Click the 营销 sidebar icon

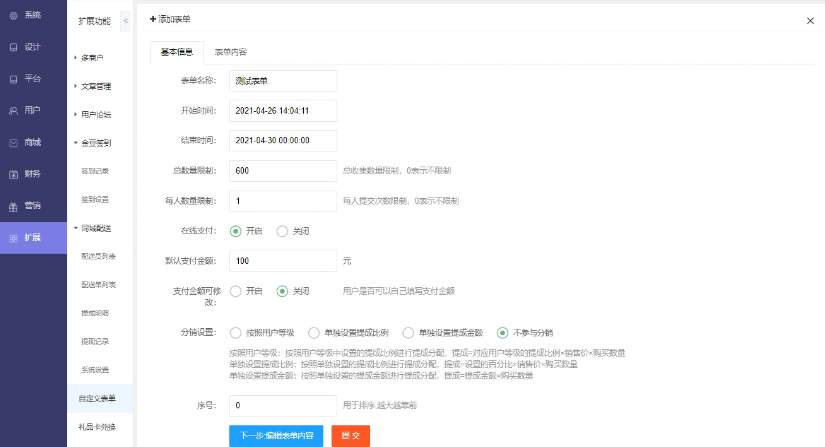(x=13, y=206)
